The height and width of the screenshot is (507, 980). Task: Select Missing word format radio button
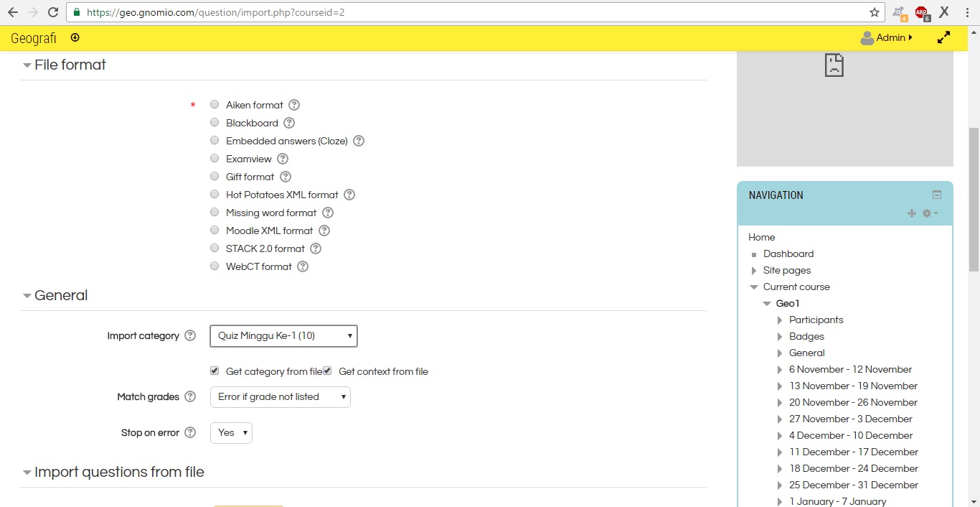tap(215, 212)
